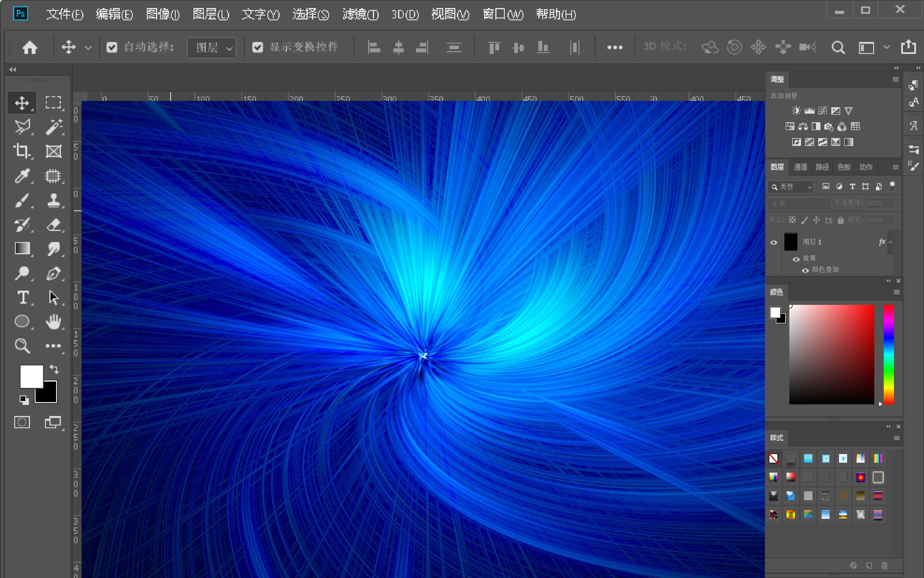
Task: Open the 类型 layer filter dropdown
Action: point(790,187)
